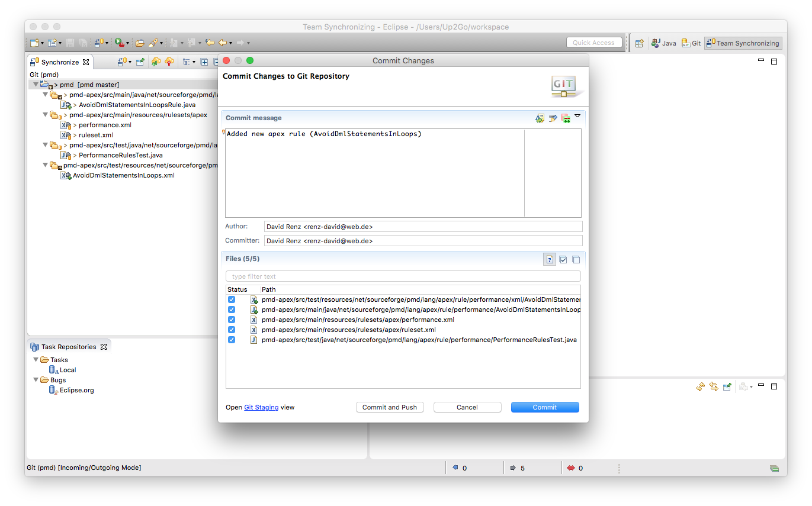Viewport: 812px width, 506px height.
Task: Open the Git Staging view link
Action: pyautogui.click(x=261, y=407)
